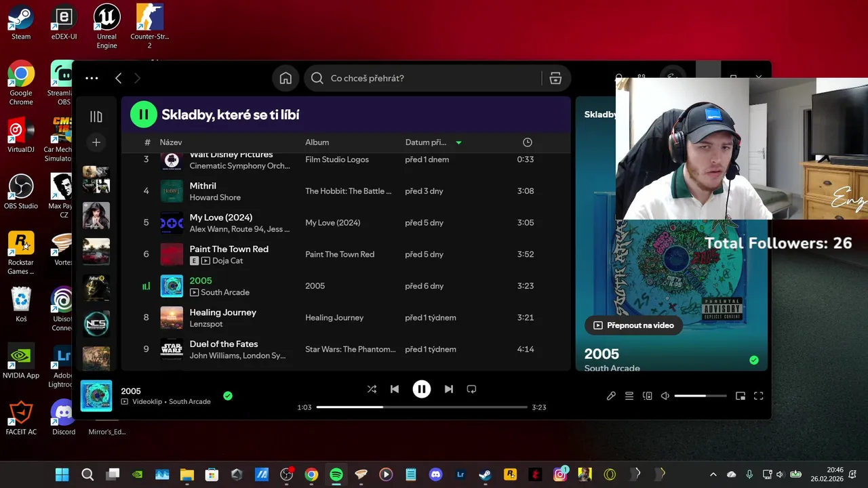
Task: Toggle liked checkmark in player bar
Action: (x=228, y=396)
